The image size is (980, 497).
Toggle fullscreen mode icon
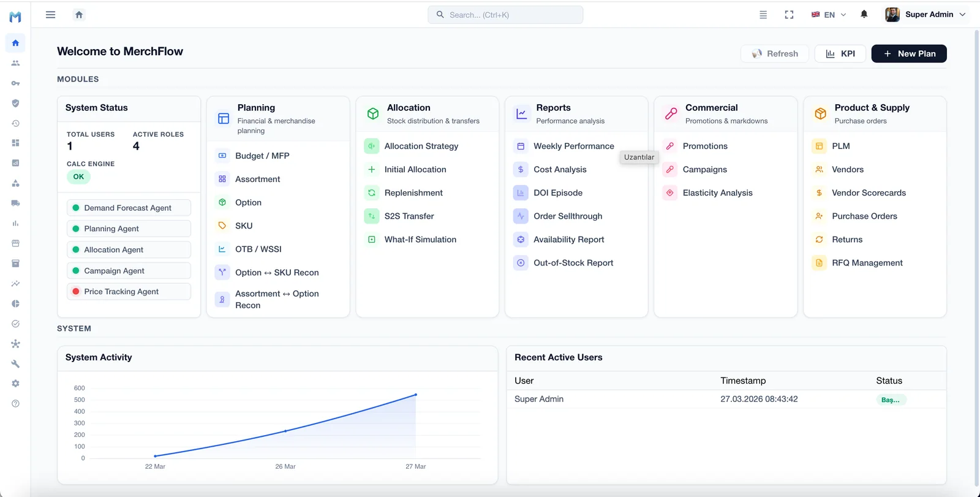[790, 15]
